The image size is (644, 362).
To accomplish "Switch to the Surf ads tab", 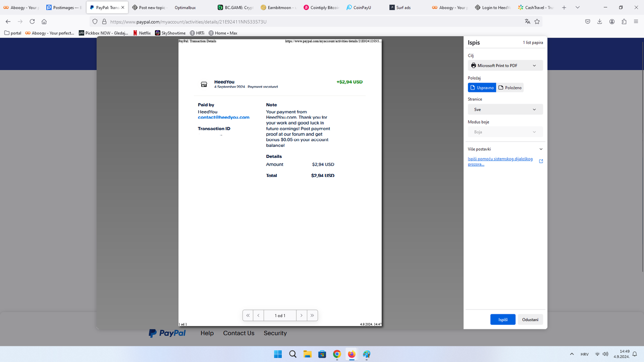I will tap(407, 8).
